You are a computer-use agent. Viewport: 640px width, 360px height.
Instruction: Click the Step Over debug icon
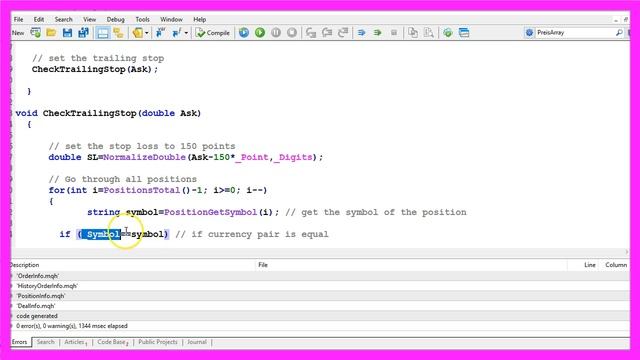click(327, 33)
